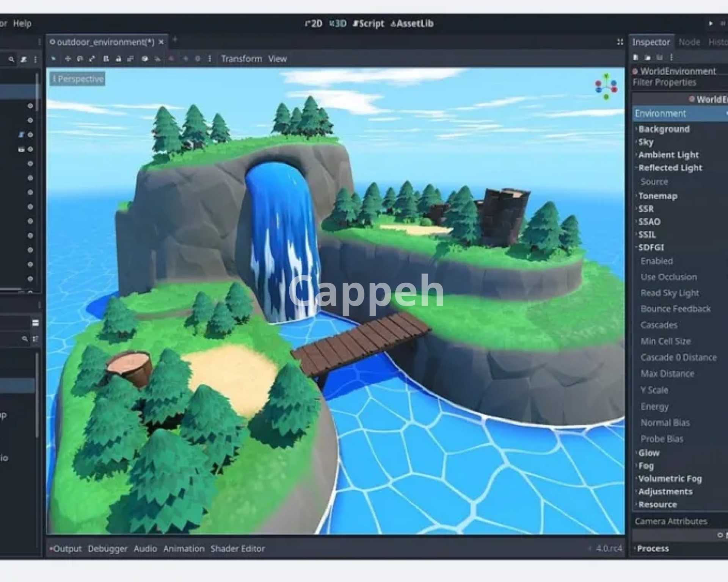Viewport: 728px width, 582px height.
Task: Toggle the bottom visibility eye in scene tree
Action: (30, 279)
